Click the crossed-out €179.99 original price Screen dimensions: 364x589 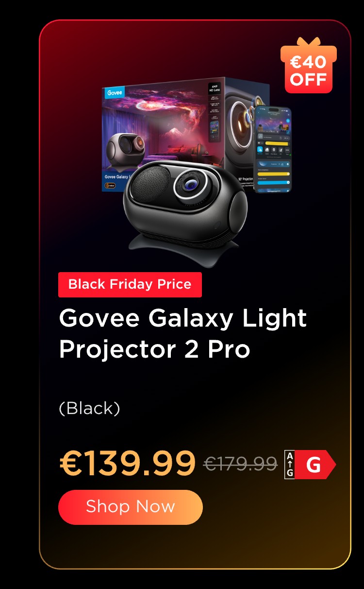pyautogui.click(x=240, y=464)
